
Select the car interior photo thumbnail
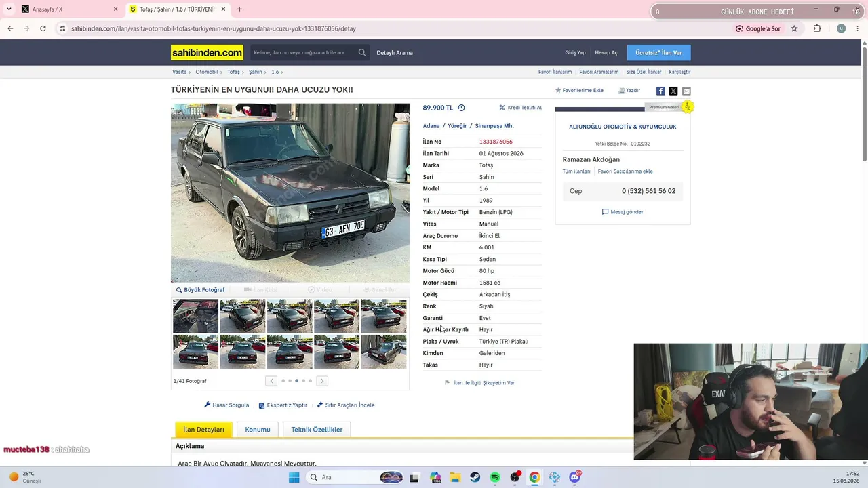tap(195, 316)
